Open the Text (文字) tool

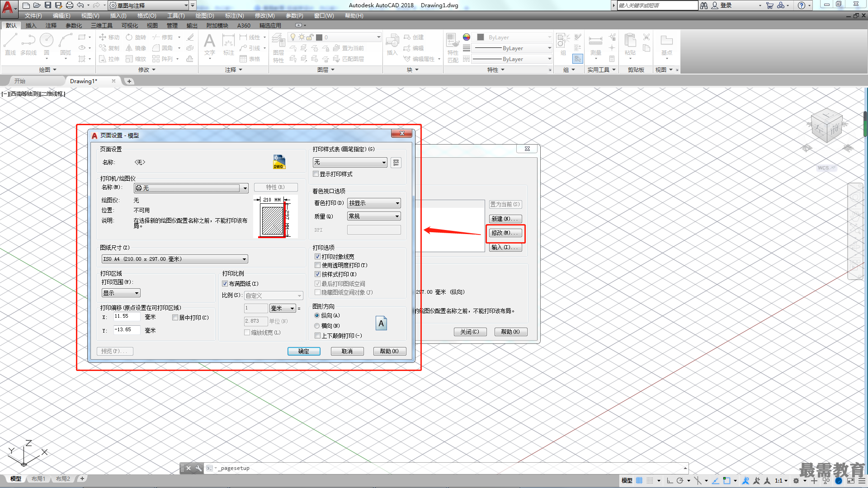pos(209,44)
